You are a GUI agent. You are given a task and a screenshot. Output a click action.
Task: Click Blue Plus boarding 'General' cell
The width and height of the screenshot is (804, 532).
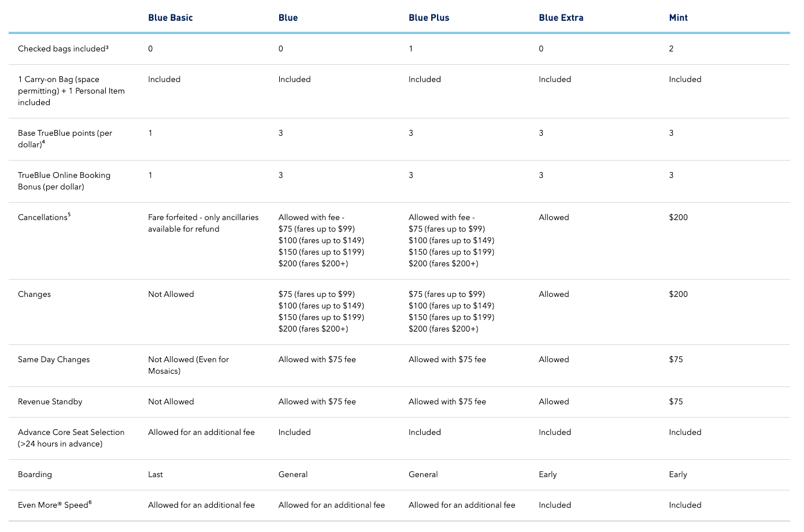click(x=423, y=474)
